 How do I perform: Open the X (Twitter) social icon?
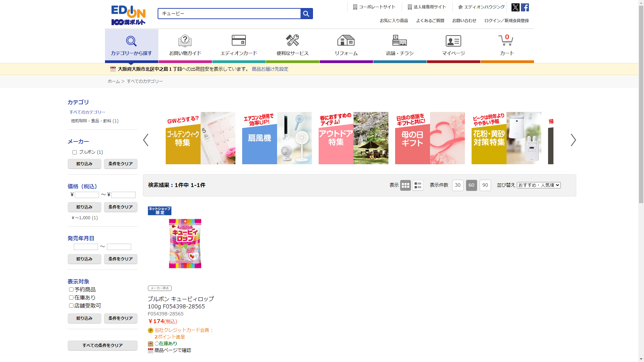(x=515, y=7)
